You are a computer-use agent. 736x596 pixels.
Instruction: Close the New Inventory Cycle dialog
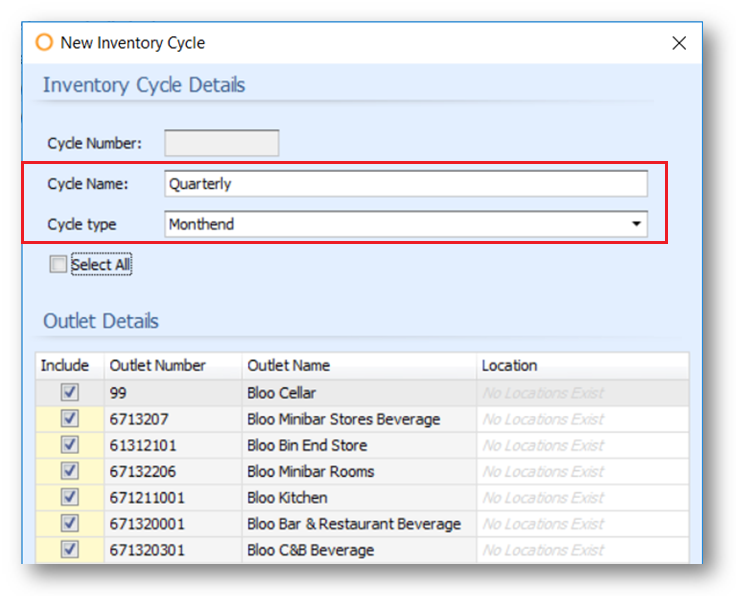tap(679, 43)
